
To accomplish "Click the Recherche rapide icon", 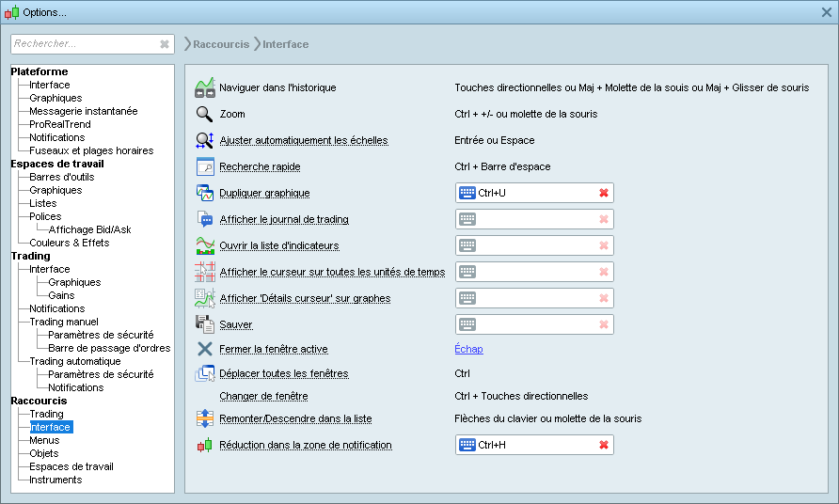I will [205, 166].
